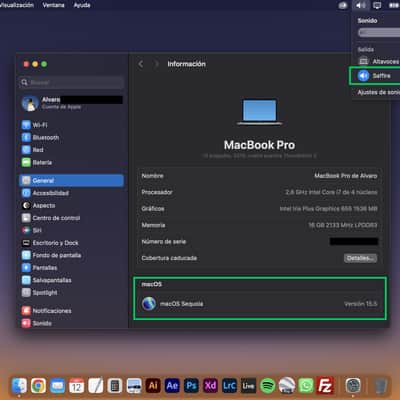Open WhatsApp from the Dock
Image resolution: width=400 pixels, height=400 pixels.
(306, 386)
